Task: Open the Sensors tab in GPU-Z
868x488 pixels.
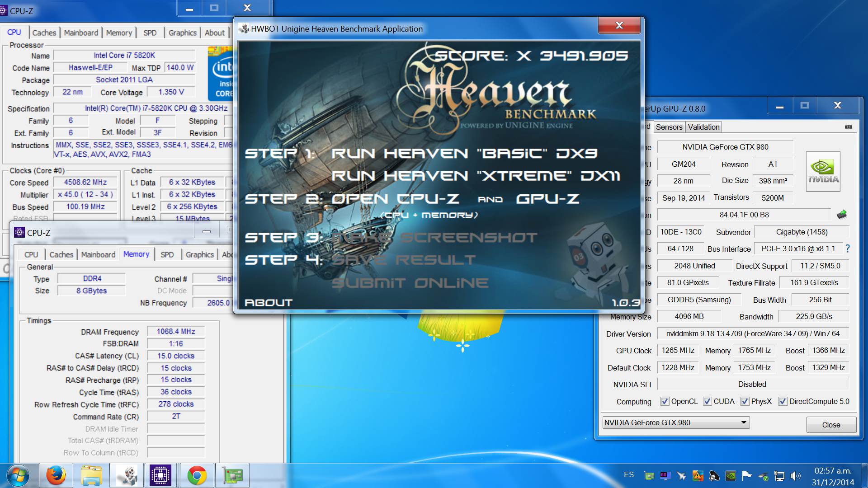Action: coord(669,127)
